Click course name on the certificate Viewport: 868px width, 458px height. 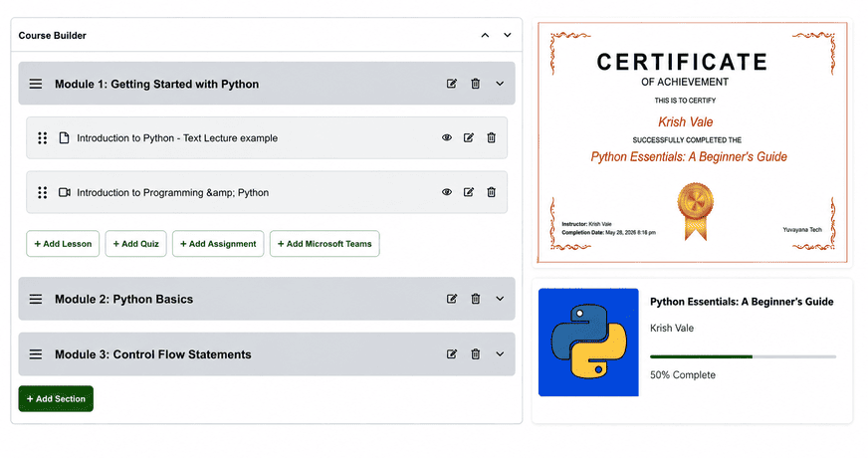point(689,156)
